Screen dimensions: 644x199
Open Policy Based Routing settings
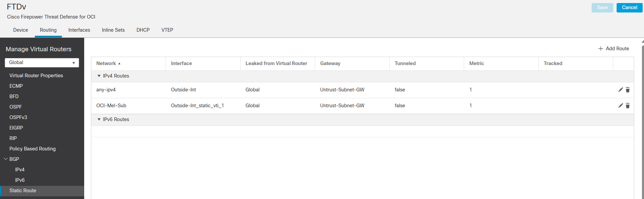point(32,149)
